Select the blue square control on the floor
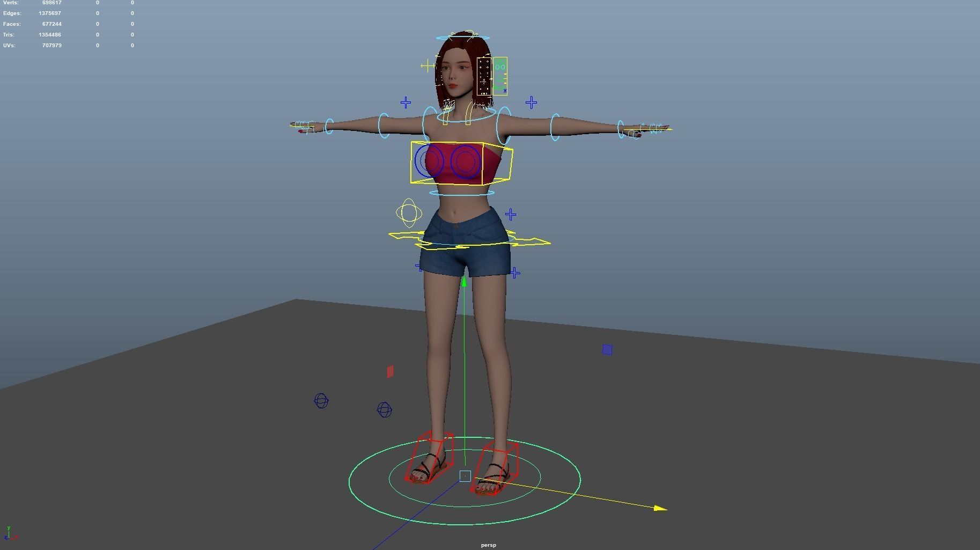Screen dimensions: 980x550 607,350
